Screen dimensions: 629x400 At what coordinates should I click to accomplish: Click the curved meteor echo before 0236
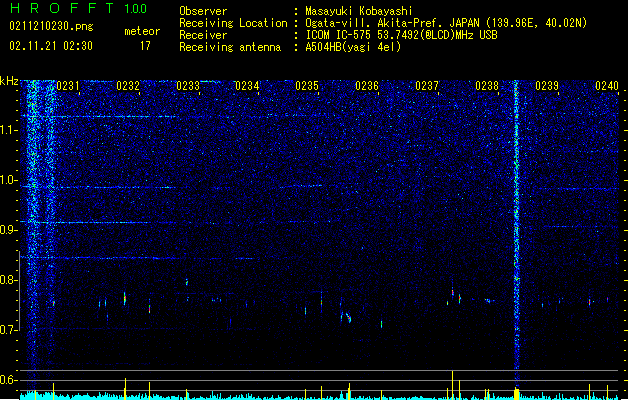point(348,317)
